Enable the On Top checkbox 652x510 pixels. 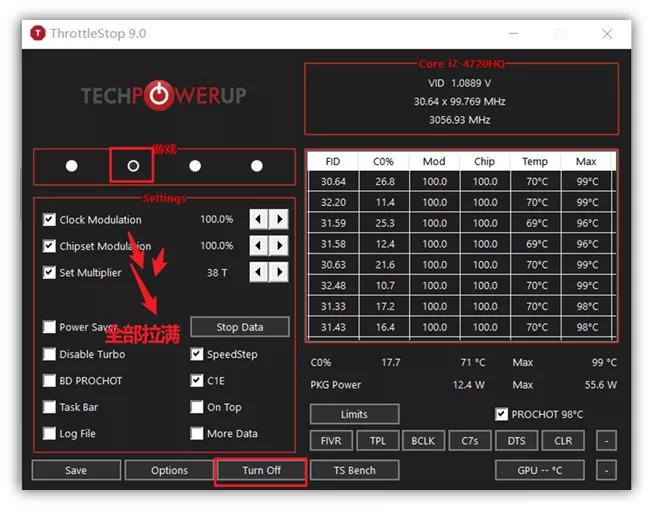point(197,407)
